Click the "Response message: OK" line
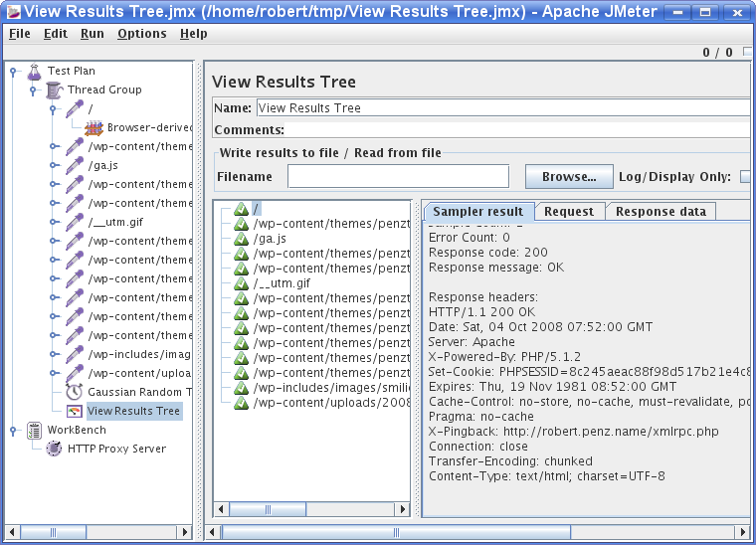This screenshot has height=545, width=756. coord(496,268)
